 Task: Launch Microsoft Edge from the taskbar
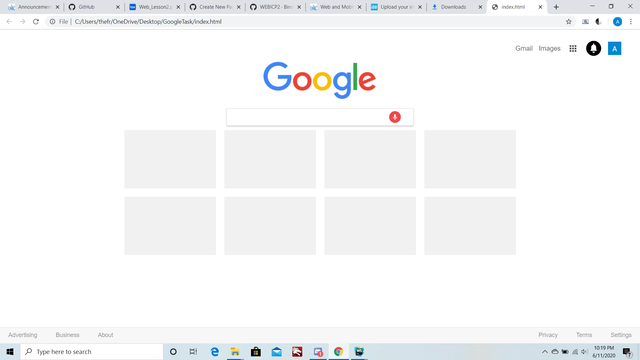[x=214, y=351]
